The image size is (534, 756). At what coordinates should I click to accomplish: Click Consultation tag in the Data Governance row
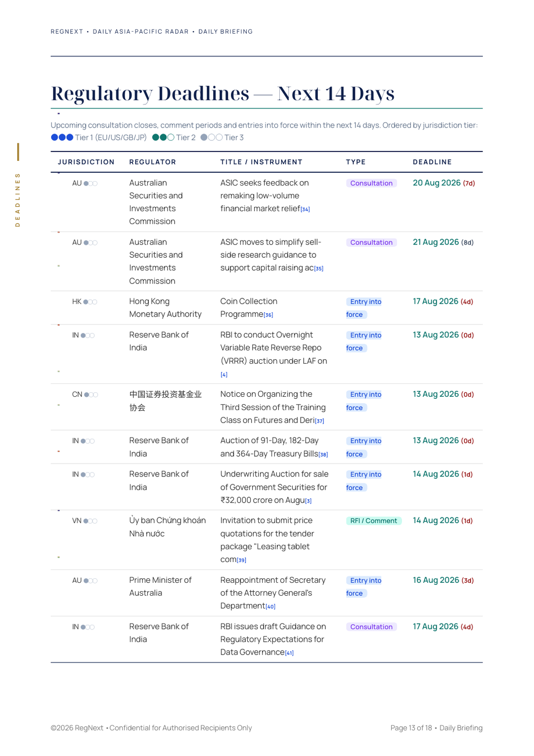[371, 627]
